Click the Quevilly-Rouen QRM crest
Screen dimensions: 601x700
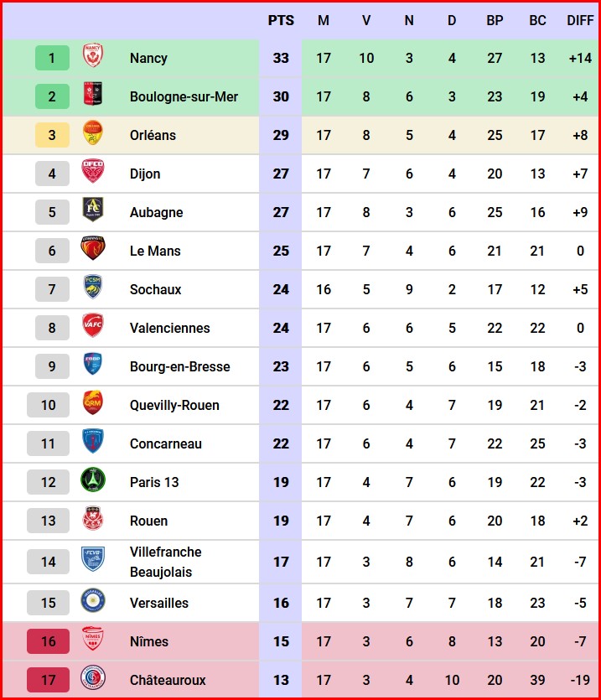pos(92,404)
